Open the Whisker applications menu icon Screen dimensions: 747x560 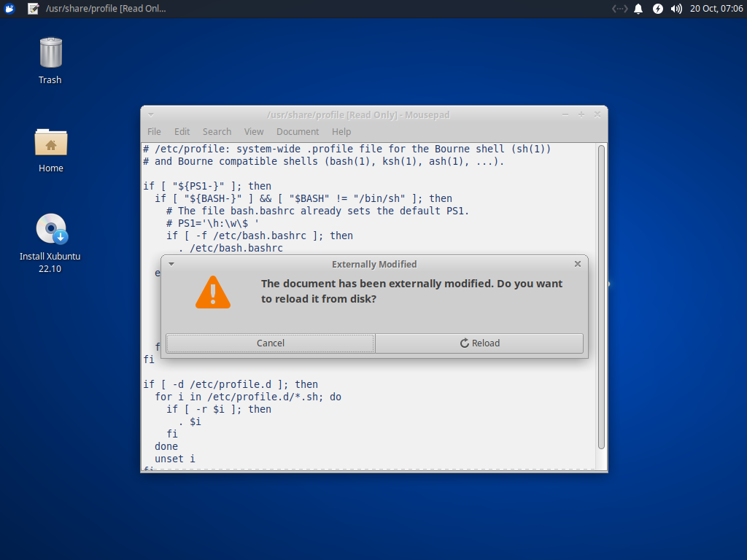tap(9, 9)
